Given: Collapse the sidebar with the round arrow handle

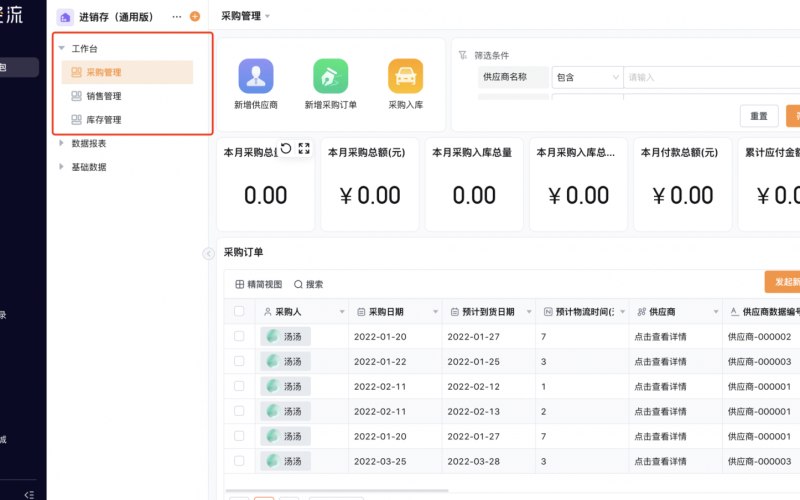Looking at the screenshot, I should coord(208,254).
